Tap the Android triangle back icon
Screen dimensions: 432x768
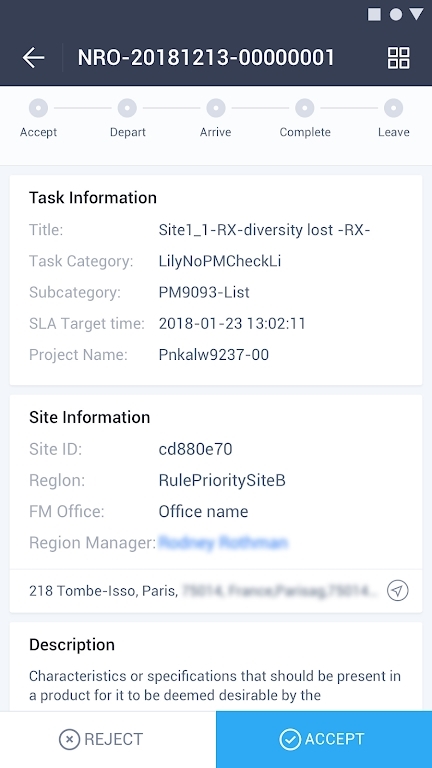coord(416,14)
